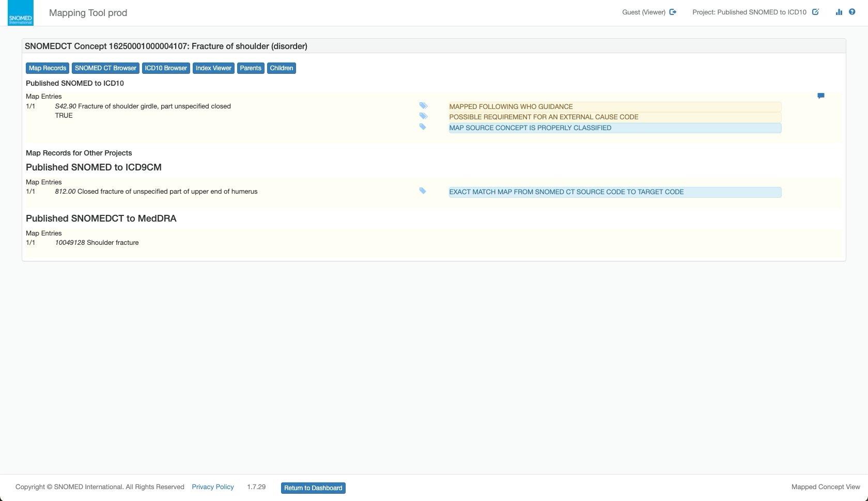Click Guest (Viewer) user label
This screenshot has height=501, width=868.
point(644,12)
